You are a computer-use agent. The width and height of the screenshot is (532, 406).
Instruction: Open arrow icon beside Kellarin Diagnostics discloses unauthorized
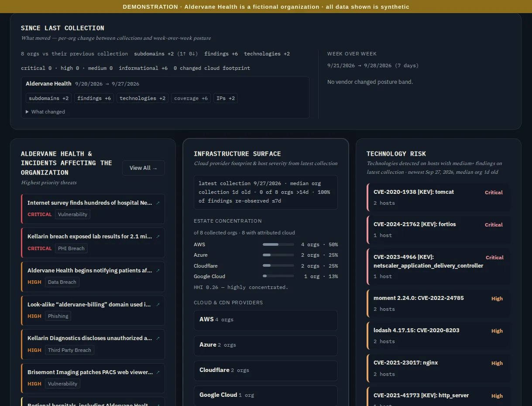point(158,338)
